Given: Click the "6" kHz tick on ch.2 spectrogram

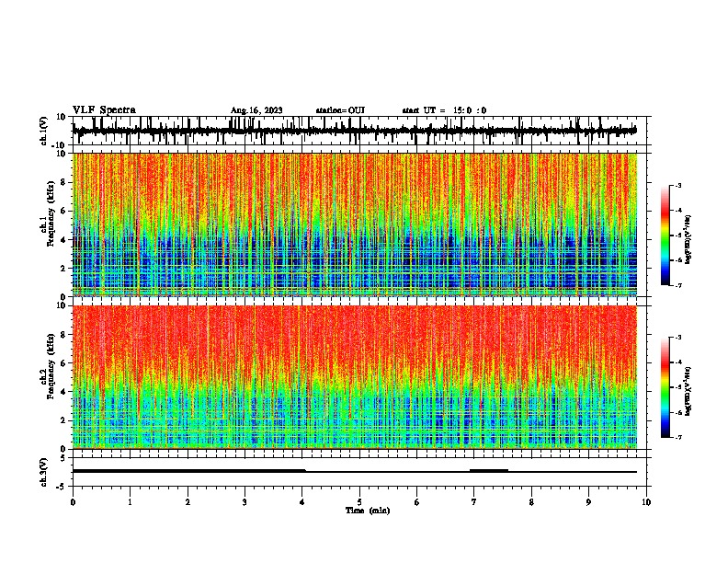Looking at the screenshot, I should point(63,363).
